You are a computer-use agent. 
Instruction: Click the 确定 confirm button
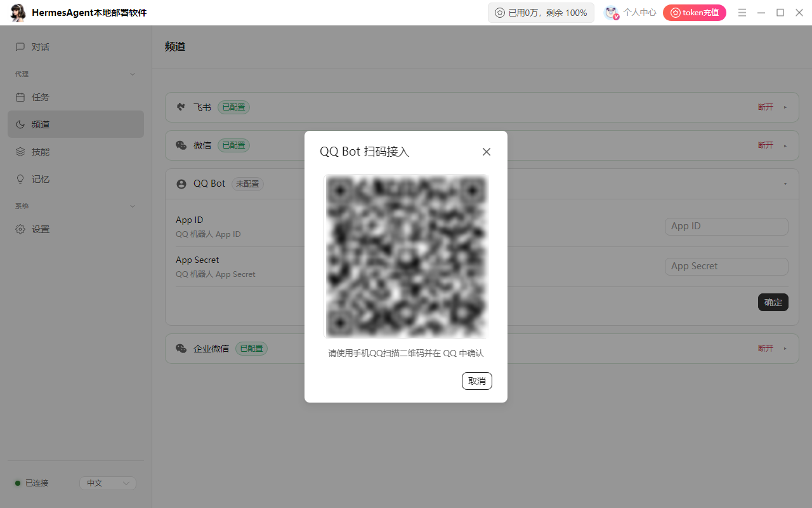[x=773, y=302]
